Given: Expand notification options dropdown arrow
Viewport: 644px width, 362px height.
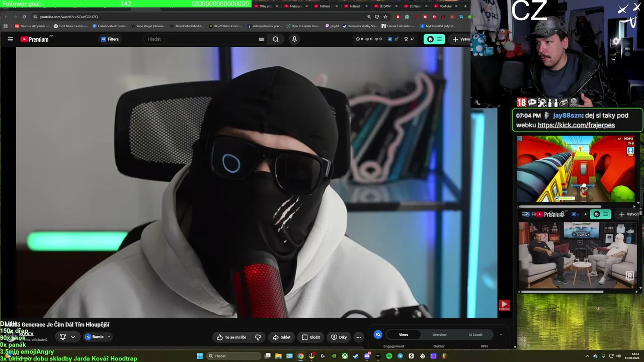Looking at the screenshot, I should click(73, 337).
